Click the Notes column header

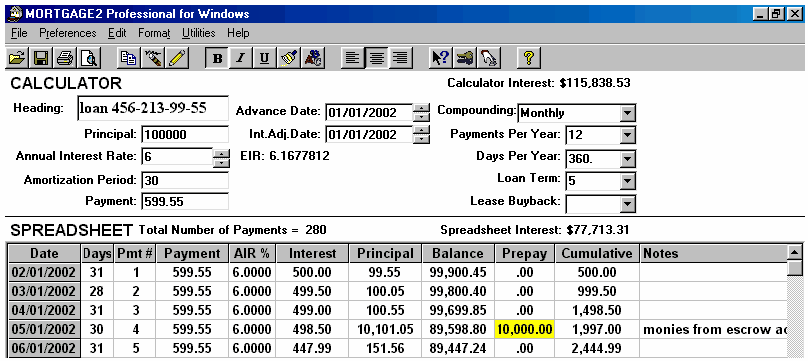click(714, 253)
